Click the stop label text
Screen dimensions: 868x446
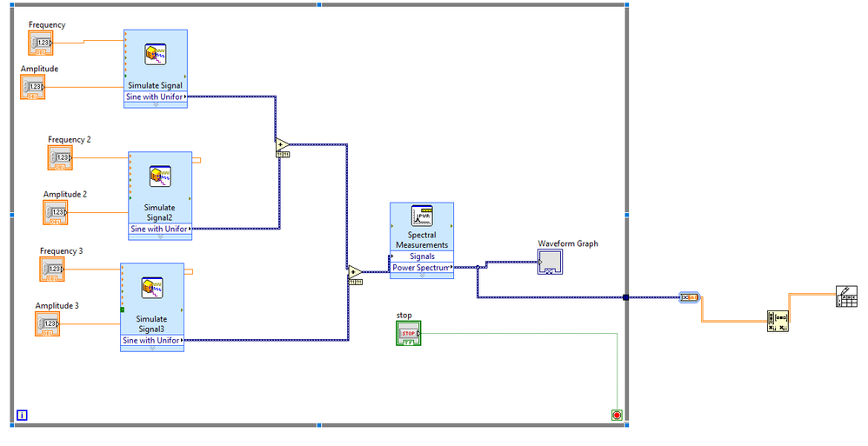(404, 316)
